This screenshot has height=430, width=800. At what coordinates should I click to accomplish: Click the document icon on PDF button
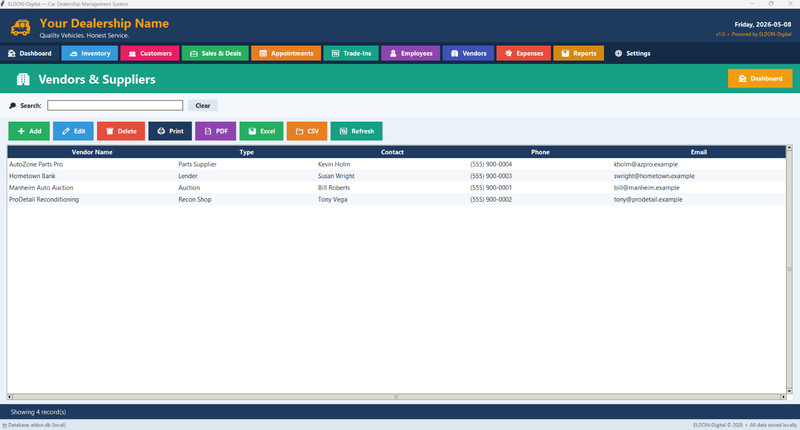click(x=208, y=131)
